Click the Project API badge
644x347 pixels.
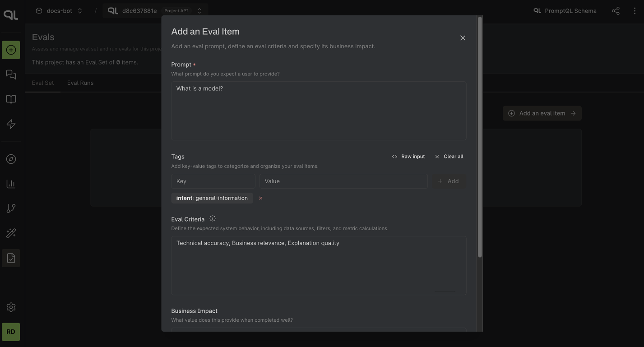pyautogui.click(x=176, y=11)
